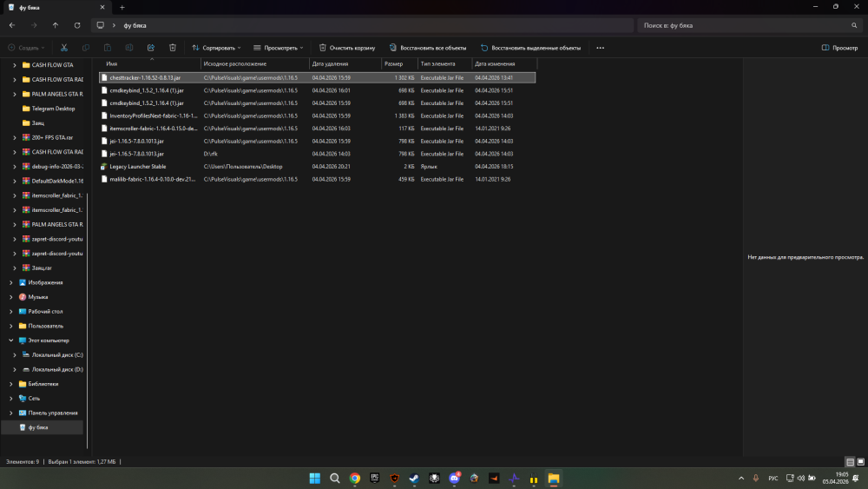Sort by Имя column header
This screenshot has width=868, height=489.
[149, 63]
